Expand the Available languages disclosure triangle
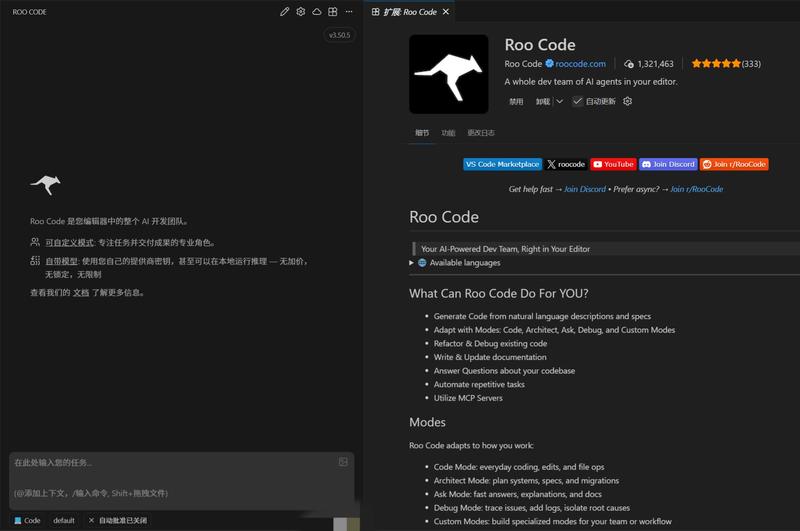800x531 pixels. (411, 263)
